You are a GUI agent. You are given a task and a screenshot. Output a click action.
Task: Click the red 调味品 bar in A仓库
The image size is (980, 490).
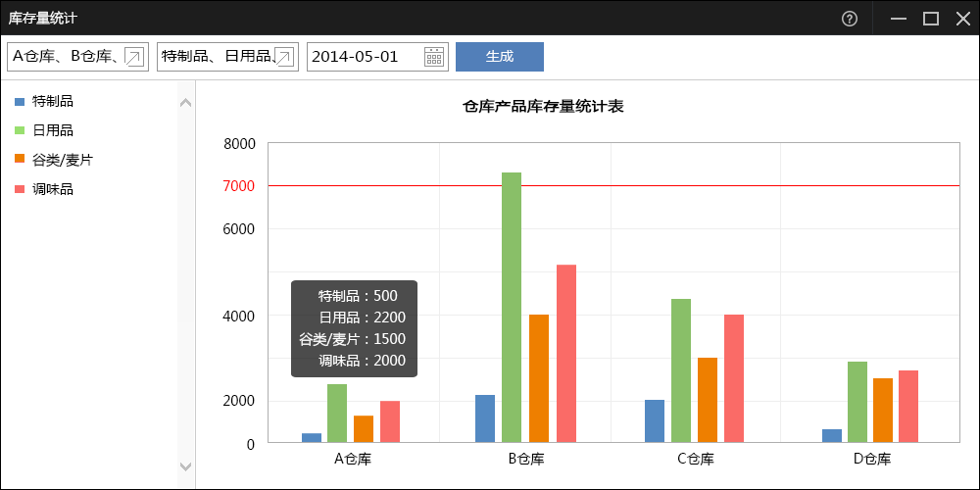pyautogui.click(x=390, y=421)
